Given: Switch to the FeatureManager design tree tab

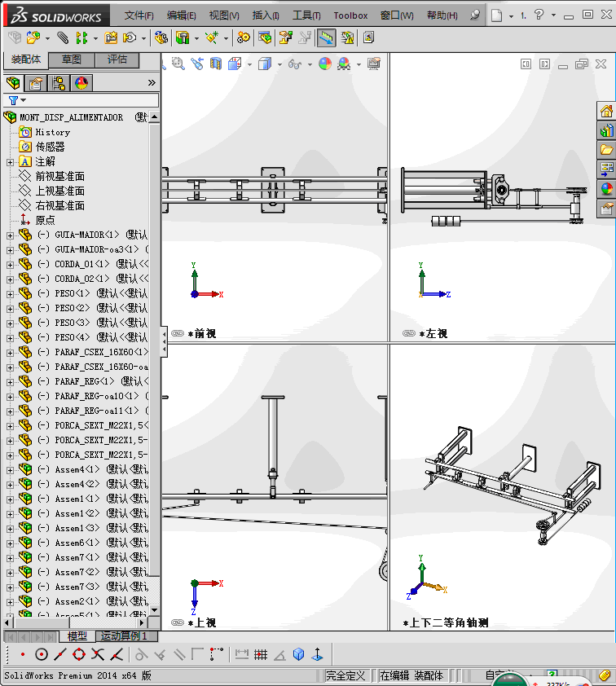Looking at the screenshot, I should (x=13, y=82).
